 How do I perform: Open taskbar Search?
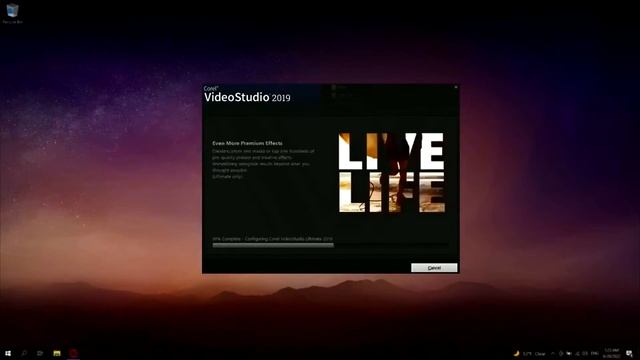tap(24, 353)
